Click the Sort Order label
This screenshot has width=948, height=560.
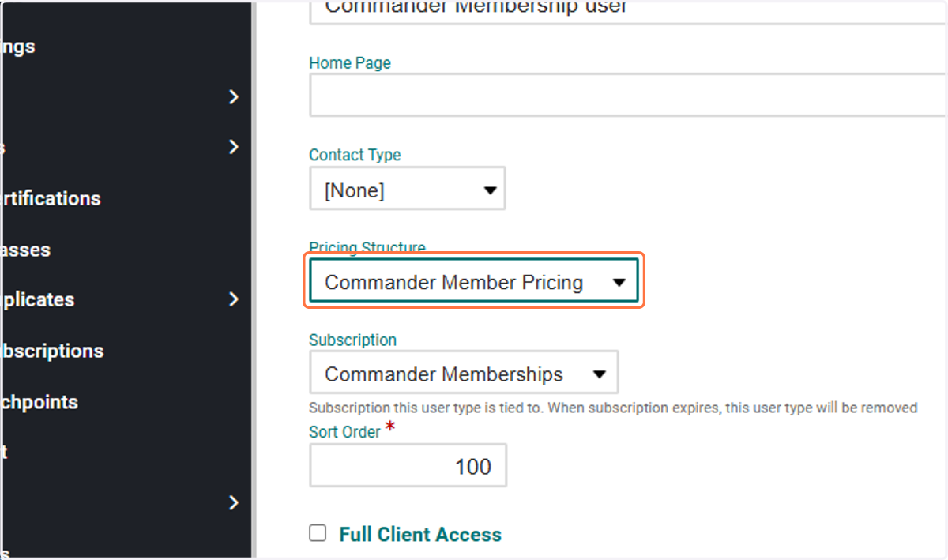(x=345, y=432)
